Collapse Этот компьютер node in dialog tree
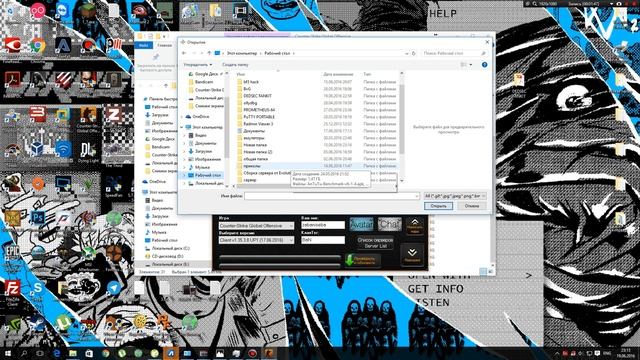The height and width of the screenshot is (360, 640). click(x=182, y=127)
